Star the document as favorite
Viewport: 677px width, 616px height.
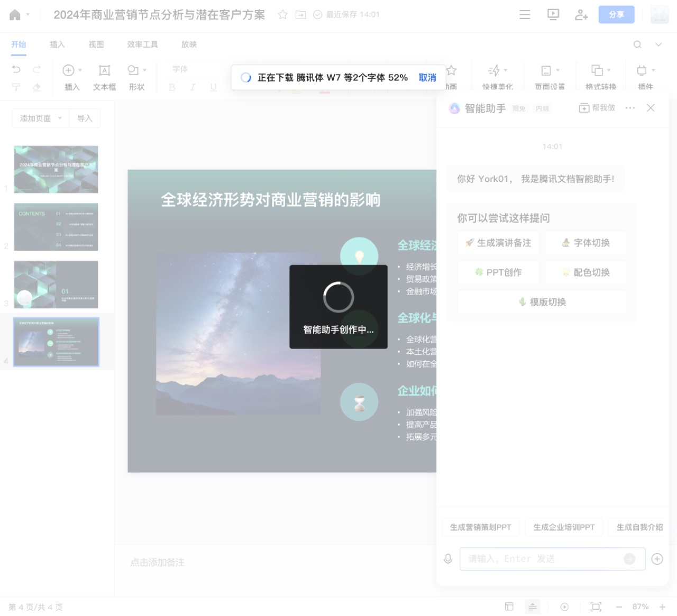coord(283,15)
